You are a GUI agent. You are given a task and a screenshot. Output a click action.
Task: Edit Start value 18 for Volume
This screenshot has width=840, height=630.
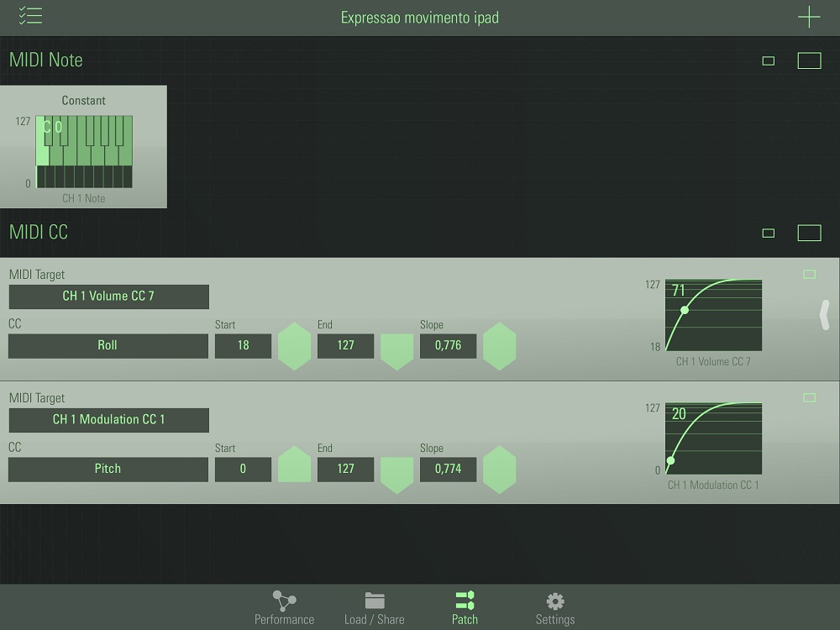point(244,346)
